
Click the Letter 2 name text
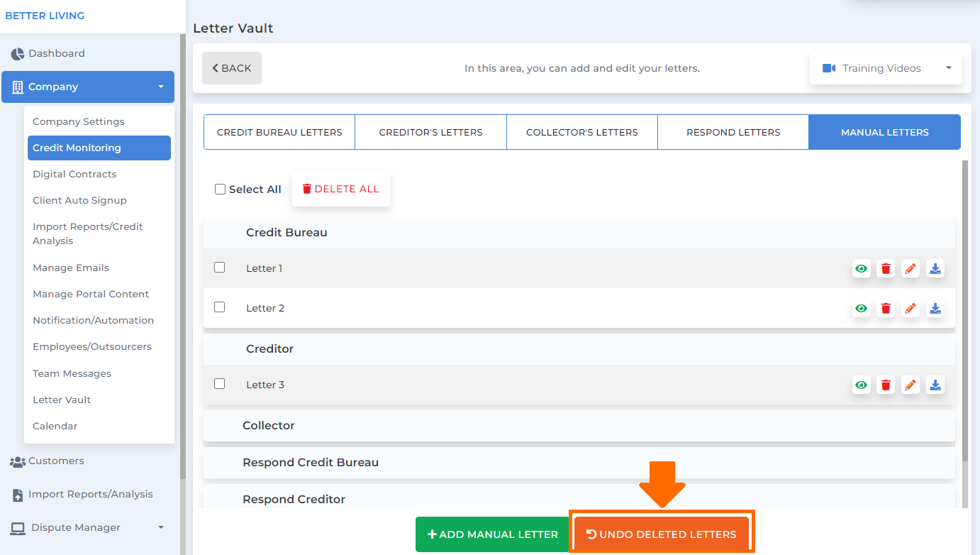[x=265, y=308]
